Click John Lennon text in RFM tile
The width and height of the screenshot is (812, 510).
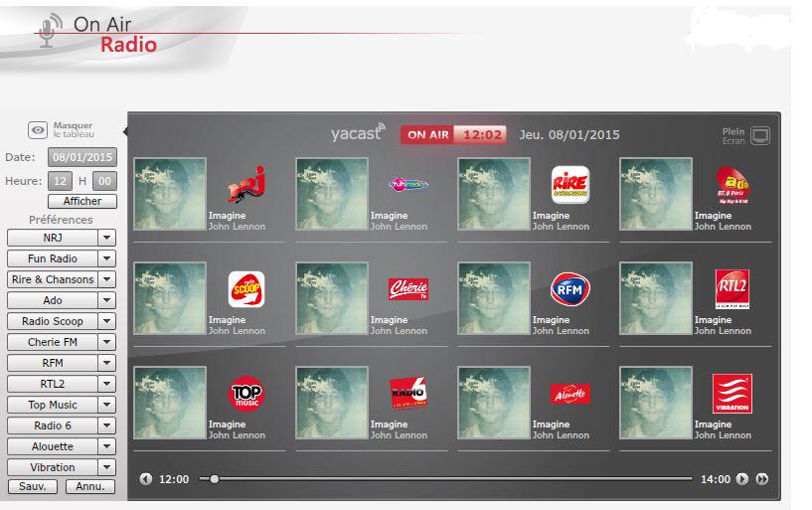coord(561,331)
